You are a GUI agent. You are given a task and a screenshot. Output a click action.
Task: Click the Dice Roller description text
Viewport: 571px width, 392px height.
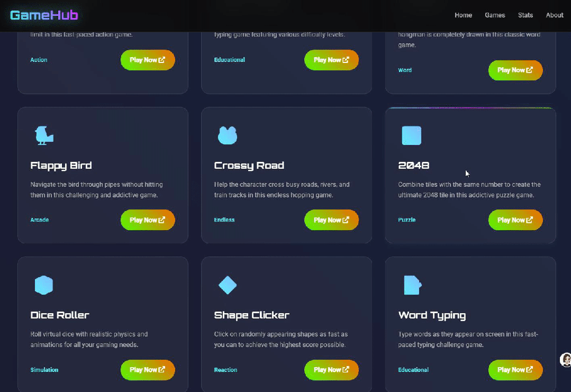pos(89,339)
